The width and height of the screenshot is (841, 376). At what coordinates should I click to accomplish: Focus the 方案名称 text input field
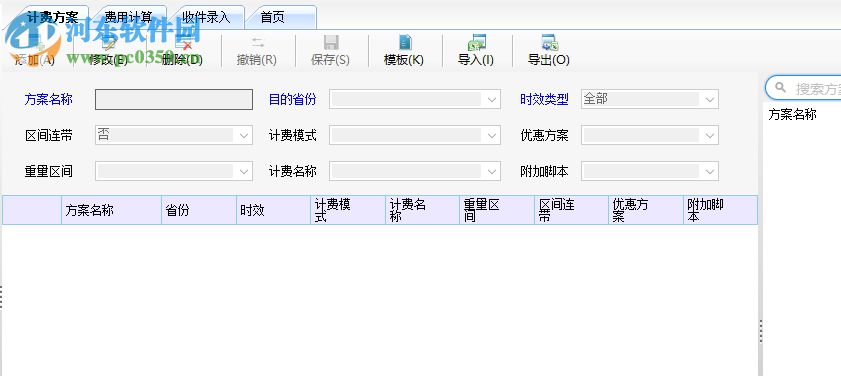pos(174,100)
